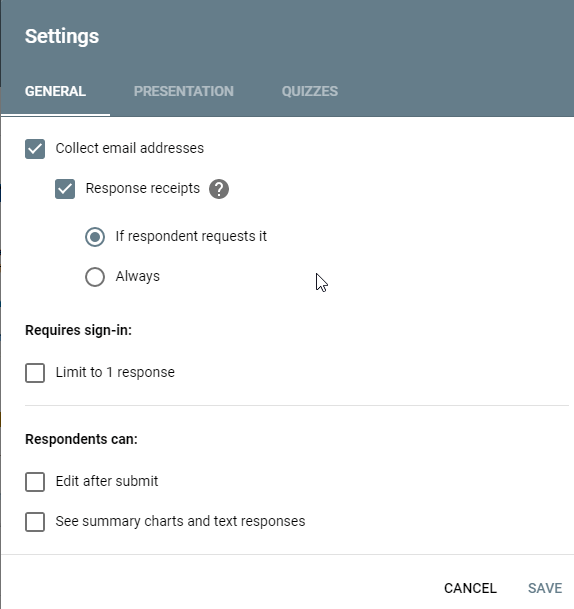Image resolution: width=574 pixels, height=609 pixels.
Task: Click the 'Edit after submit' label text
Action: (107, 481)
